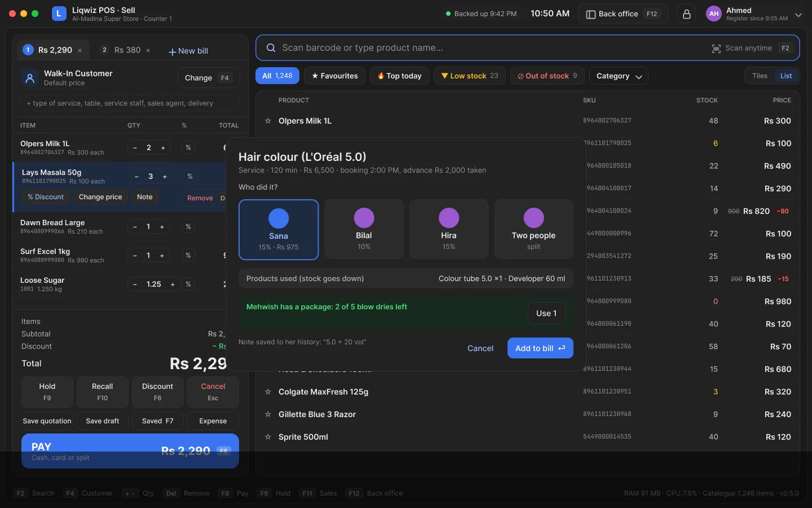Star Gillette Blue 3 Razor as favourite
This screenshot has height=508, width=812.
coord(268,414)
